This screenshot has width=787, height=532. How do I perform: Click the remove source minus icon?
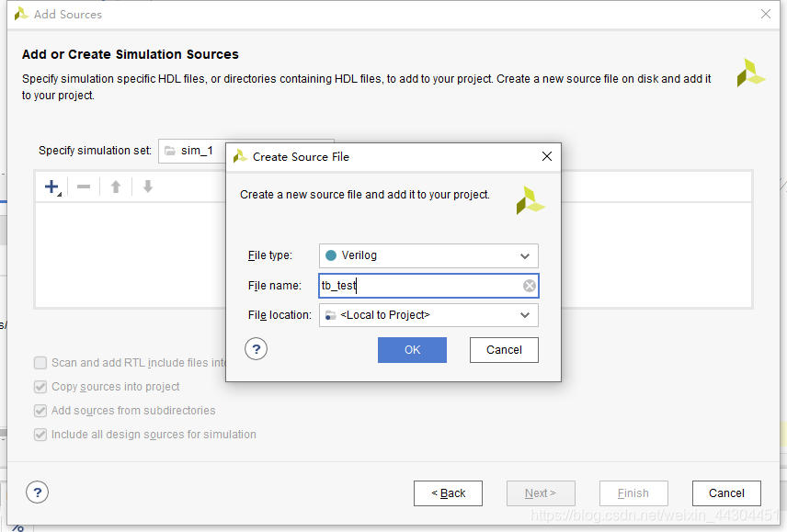coord(84,187)
